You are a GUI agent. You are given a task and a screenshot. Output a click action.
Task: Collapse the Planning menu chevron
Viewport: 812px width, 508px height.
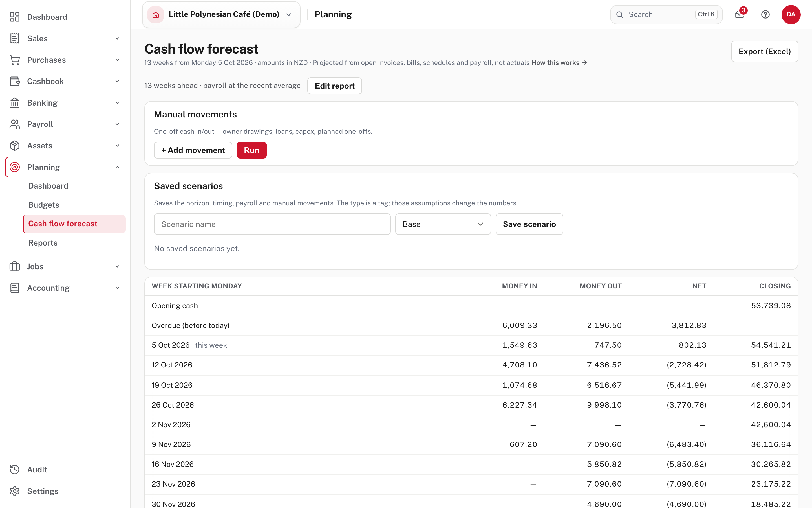point(117,167)
